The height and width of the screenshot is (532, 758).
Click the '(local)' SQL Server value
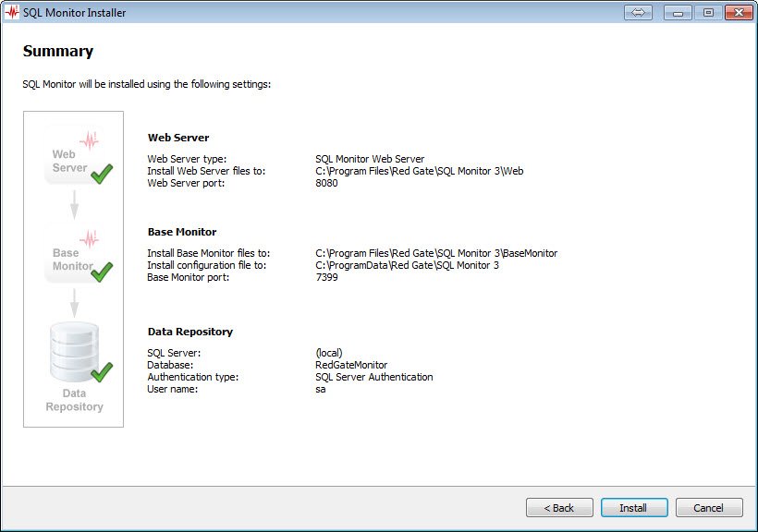coord(329,353)
